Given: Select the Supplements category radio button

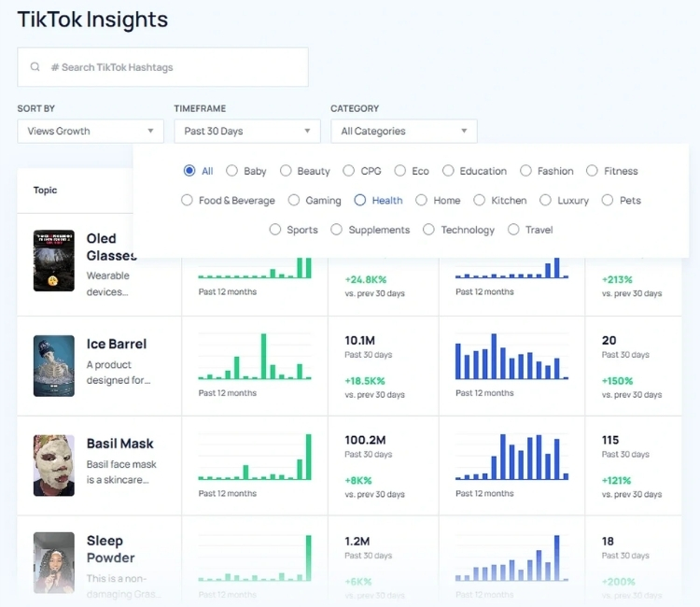Looking at the screenshot, I should click(x=337, y=230).
